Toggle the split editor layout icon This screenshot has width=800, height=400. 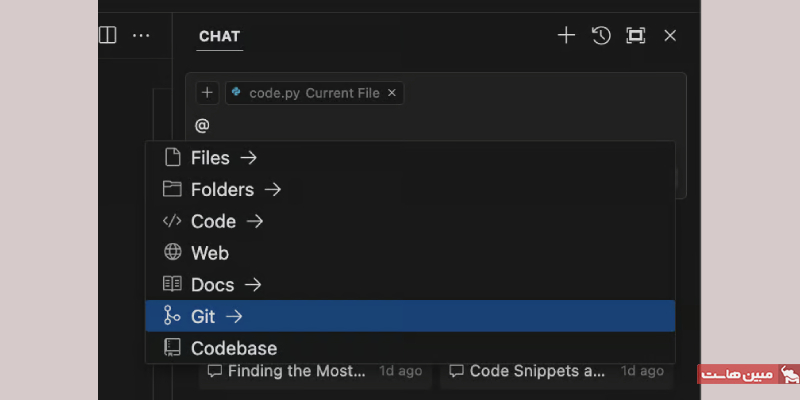click(107, 35)
